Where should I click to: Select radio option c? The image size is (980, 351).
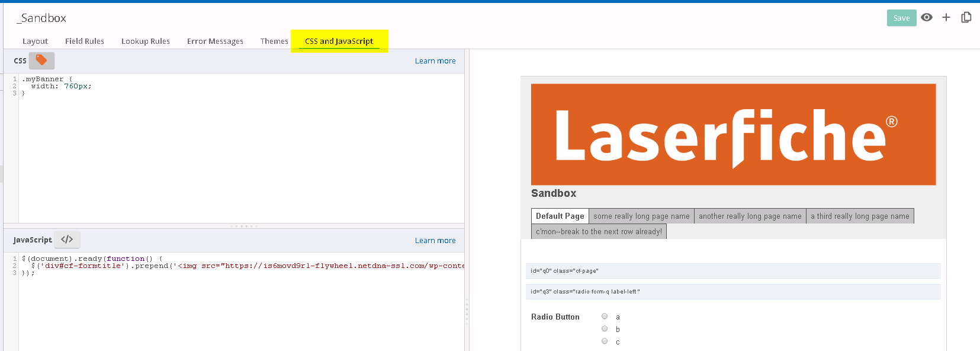tap(605, 341)
